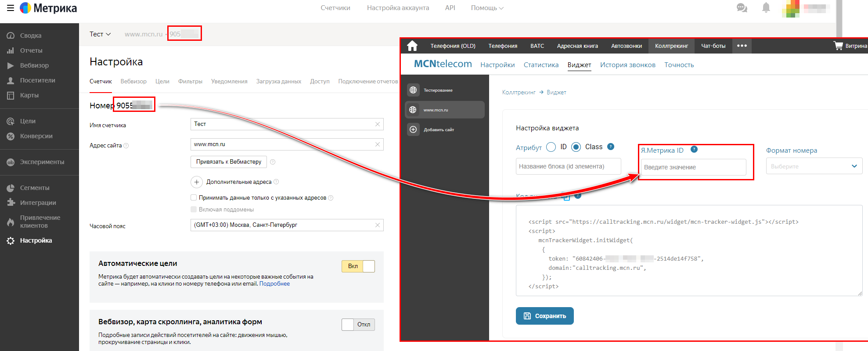Open the Точность tab in MCN
This screenshot has width=868, height=351.
[679, 65]
